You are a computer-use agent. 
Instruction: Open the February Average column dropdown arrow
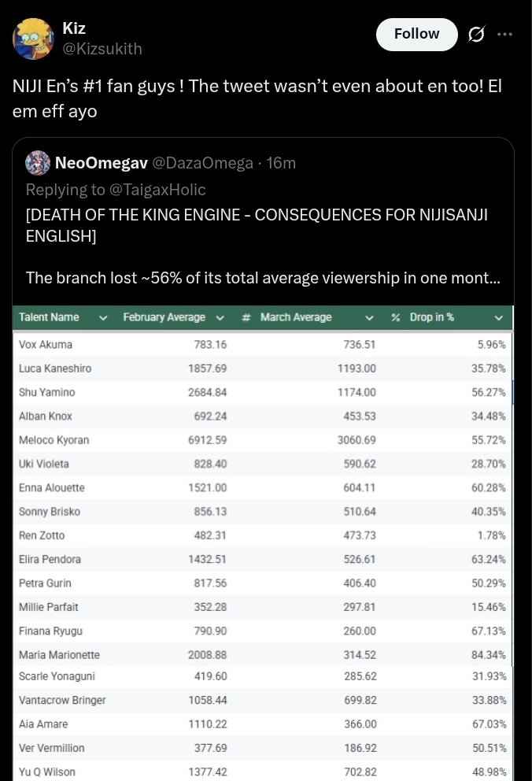point(220,318)
